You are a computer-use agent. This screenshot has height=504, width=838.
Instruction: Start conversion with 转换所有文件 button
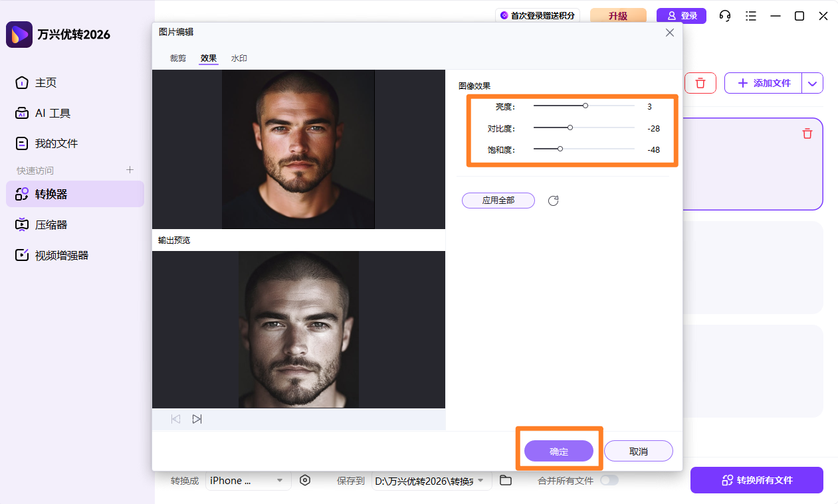(756, 479)
